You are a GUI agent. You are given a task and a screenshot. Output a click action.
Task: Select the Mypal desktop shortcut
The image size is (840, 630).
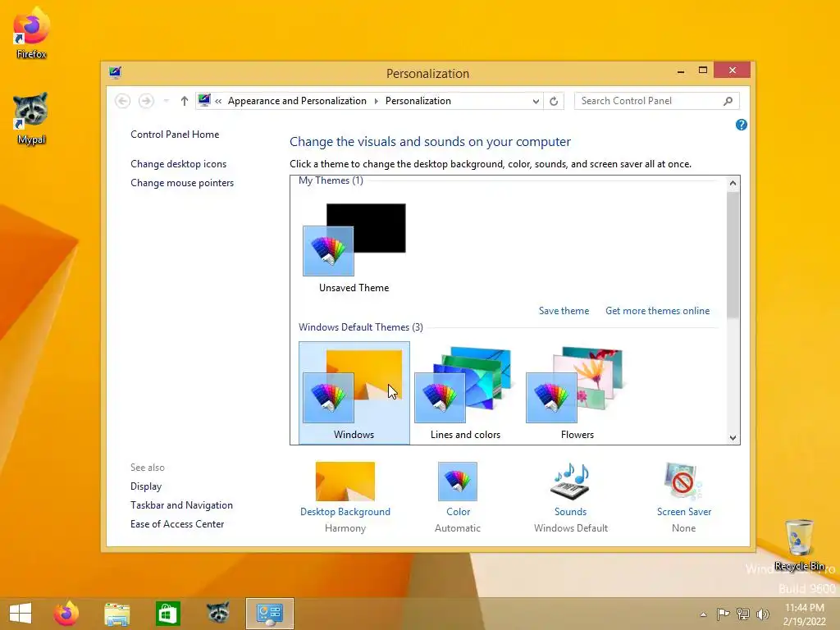(31, 119)
